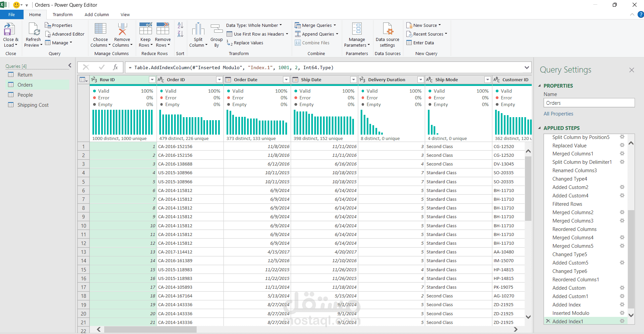
Task: Click the Choose Columns icon
Action: point(100,29)
